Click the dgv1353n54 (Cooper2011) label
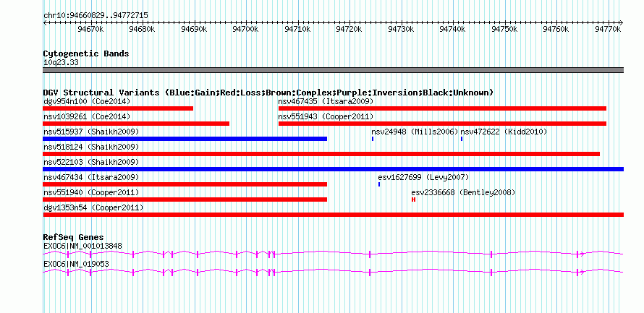Screen dimensions: 644x313 [93, 207]
